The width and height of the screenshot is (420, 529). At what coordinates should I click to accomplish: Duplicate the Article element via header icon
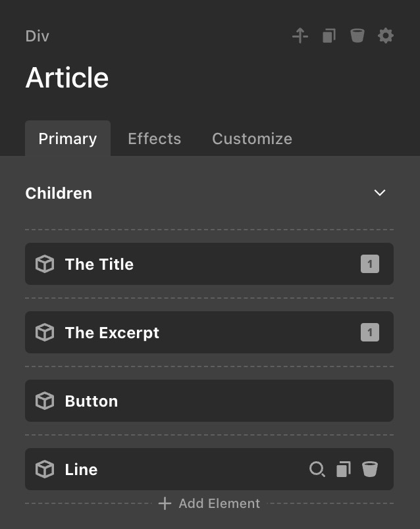tap(329, 36)
